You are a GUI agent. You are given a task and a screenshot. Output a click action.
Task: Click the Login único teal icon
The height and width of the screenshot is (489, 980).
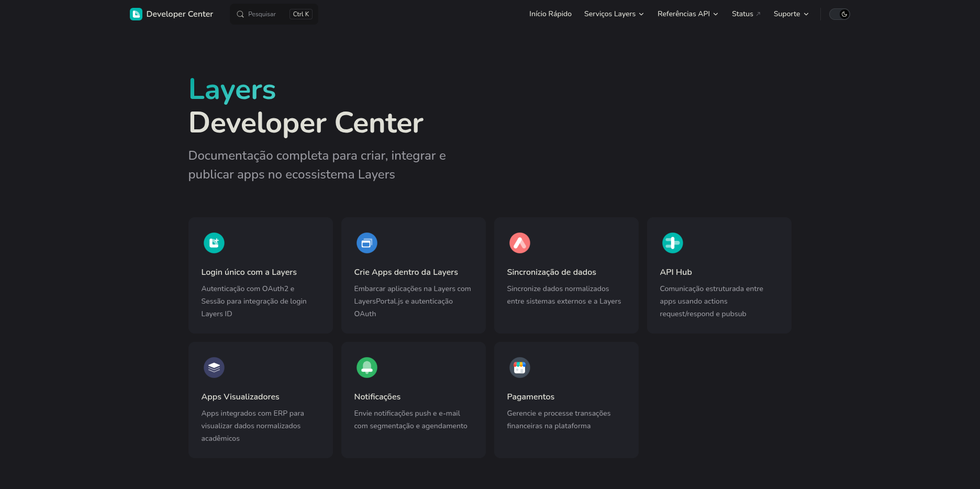(x=214, y=243)
